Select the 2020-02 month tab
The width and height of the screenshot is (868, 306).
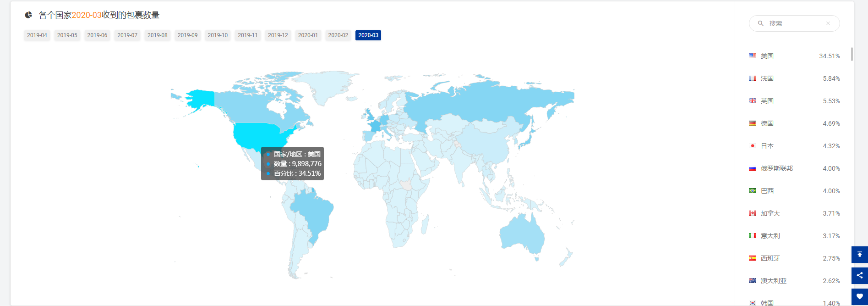tap(338, 35)
